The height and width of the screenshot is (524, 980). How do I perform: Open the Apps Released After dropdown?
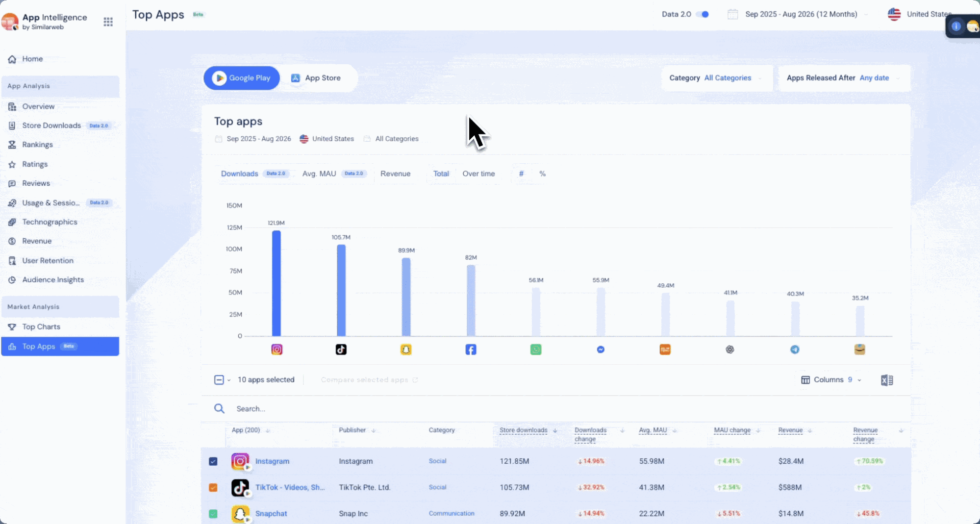(844, 78)
